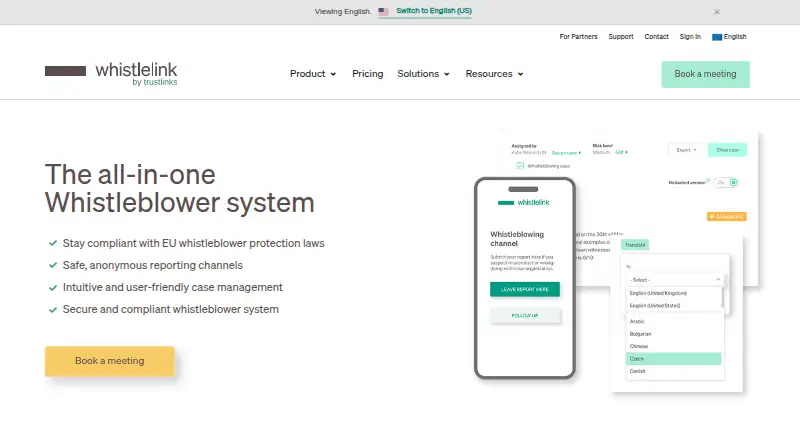Click the yellow Book a meeting button
The width and height of the screenshot is (800, 440).
[110, 361]
